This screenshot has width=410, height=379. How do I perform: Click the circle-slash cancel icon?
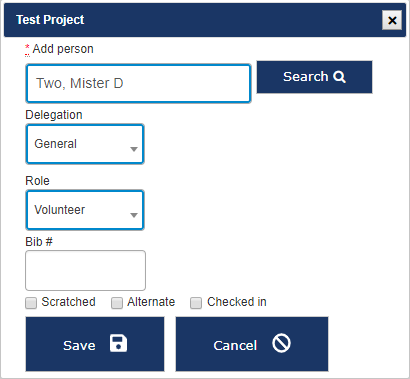pos(281,343)
